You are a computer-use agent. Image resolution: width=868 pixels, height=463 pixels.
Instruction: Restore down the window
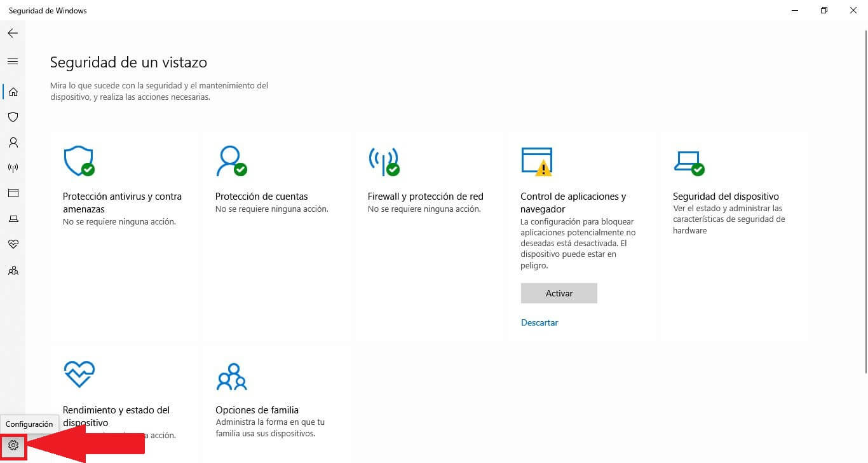824,10
